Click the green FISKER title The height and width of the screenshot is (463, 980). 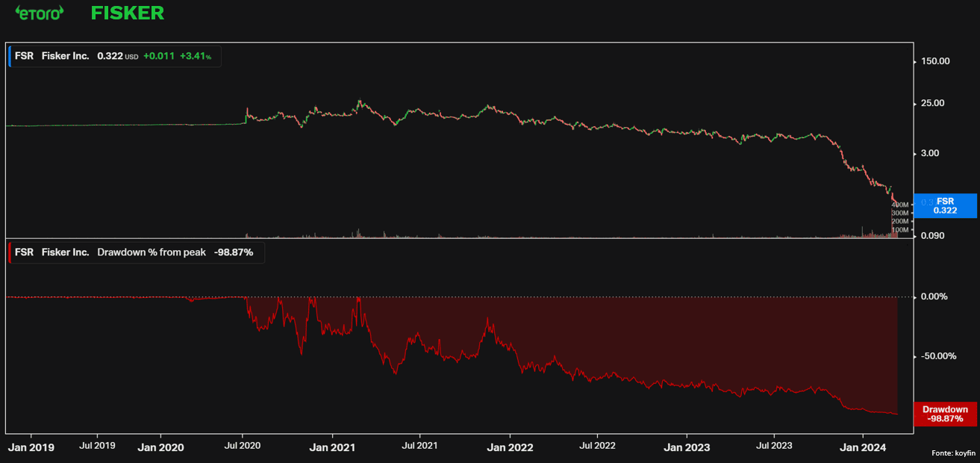(127, 13)
